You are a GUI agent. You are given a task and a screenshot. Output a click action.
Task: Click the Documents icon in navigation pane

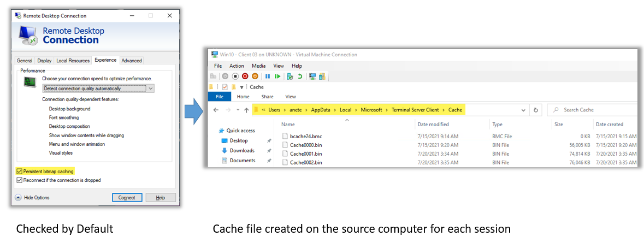click(x=224, y=161)
